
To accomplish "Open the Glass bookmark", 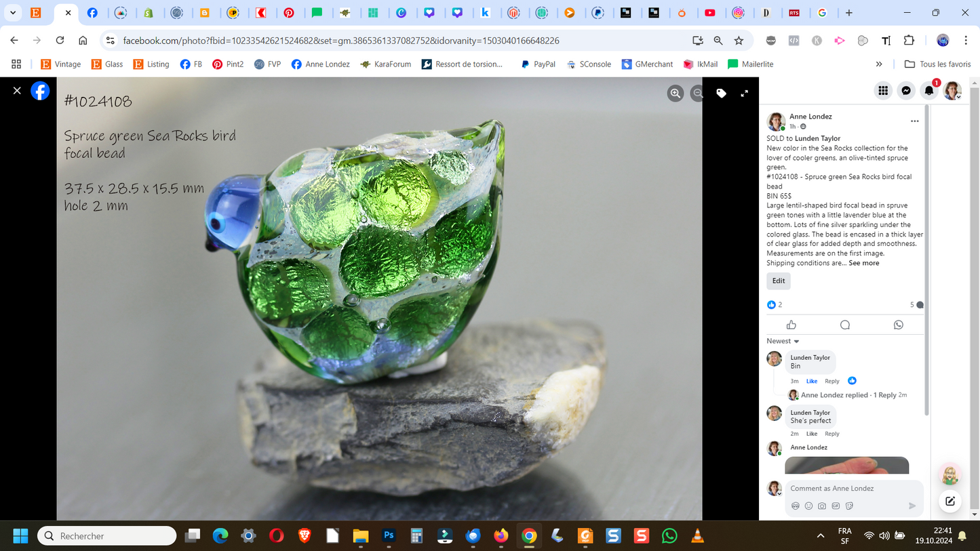I will click(x=107, y=64).
